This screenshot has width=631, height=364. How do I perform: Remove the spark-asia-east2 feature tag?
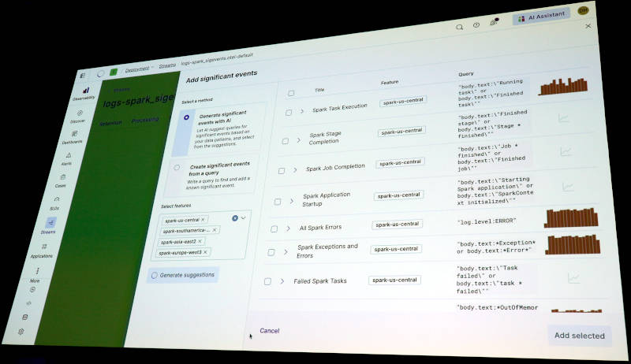coord(200,241)
